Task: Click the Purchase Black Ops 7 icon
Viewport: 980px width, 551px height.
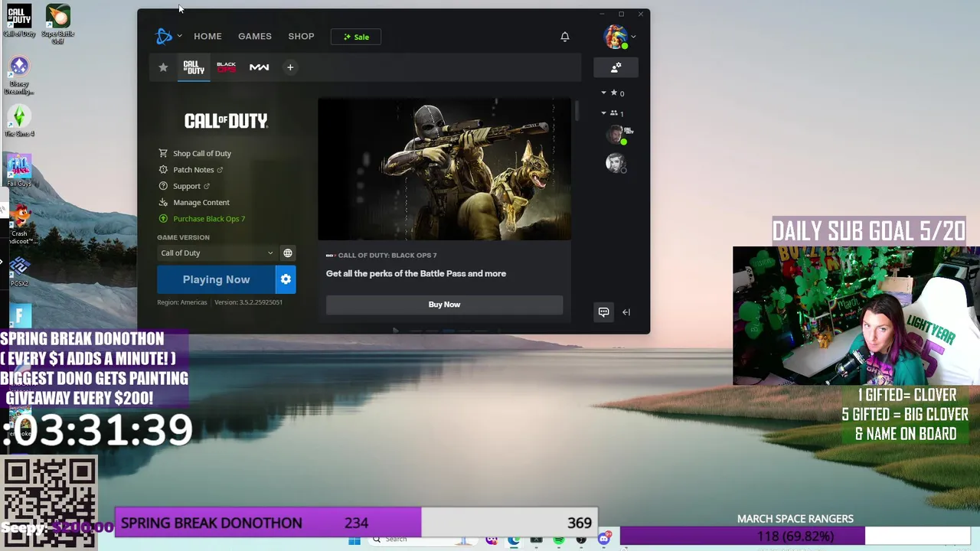Action: point(162,219)
